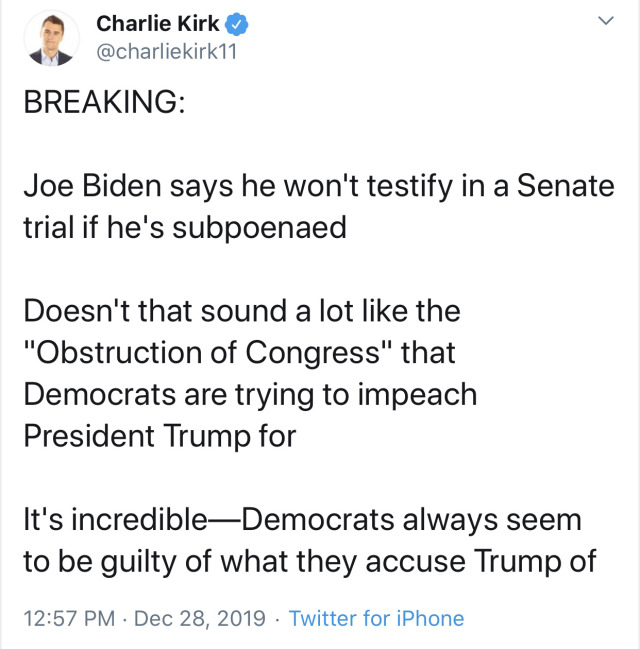Visit the @charliekirk11 handle
The height and width of the screenshot is (649, 640).
pos(167,52)
